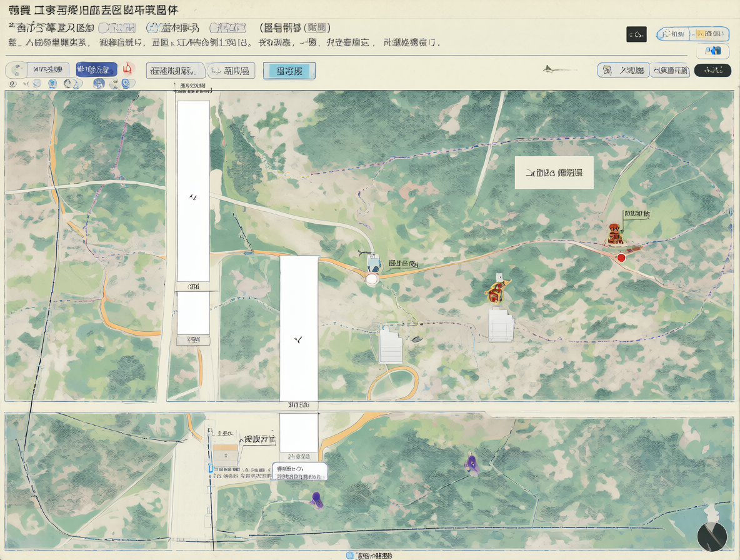740x560 pixels.
Task: Toggle the yellow-highlighted segment of the header pill
Action: [710, 34]
